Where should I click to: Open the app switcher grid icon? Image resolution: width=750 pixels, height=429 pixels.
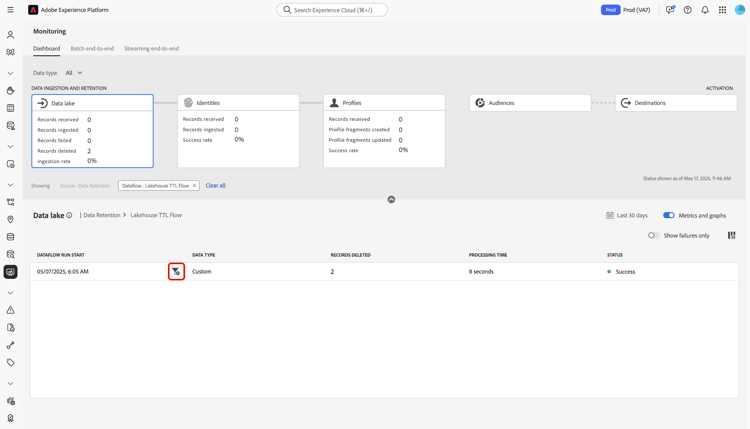tap(722, 10)
